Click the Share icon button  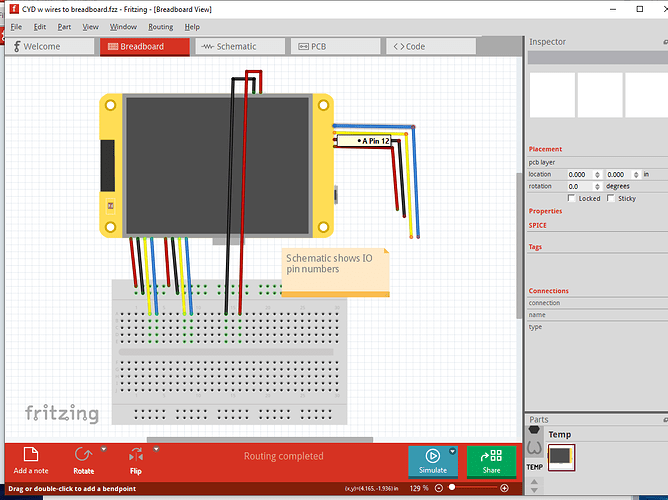[x=491, y=460]
